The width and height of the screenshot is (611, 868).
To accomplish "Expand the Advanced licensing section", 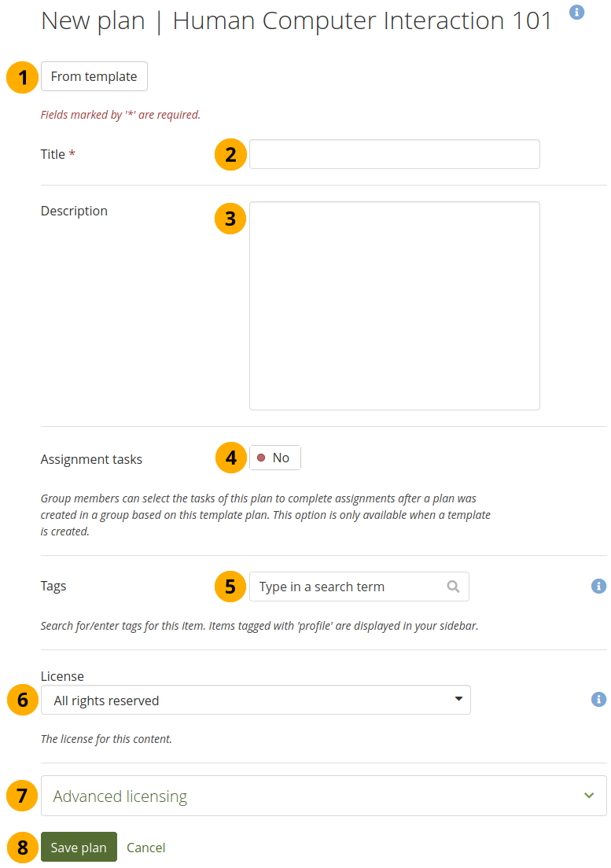I will (323, 796).
